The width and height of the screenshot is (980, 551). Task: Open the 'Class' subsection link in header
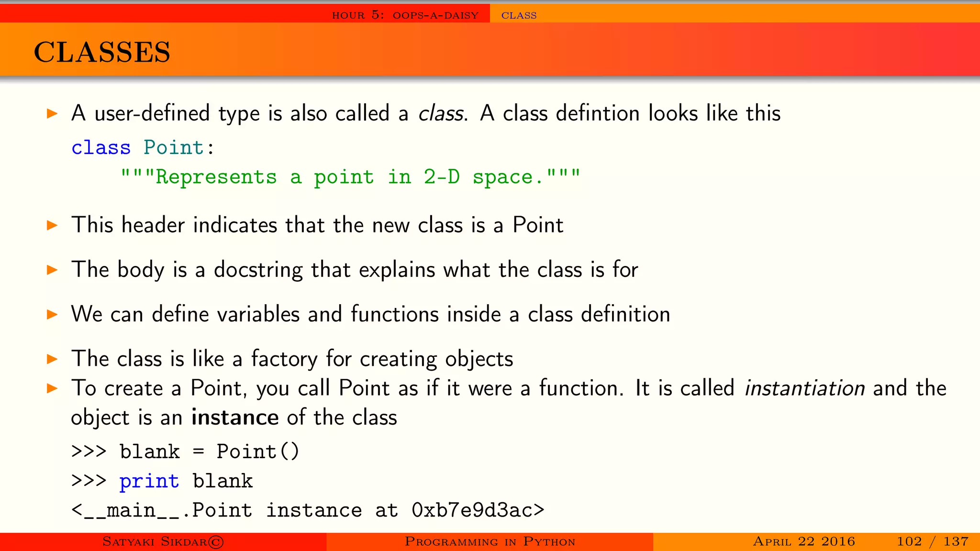[x=519, y=15]
